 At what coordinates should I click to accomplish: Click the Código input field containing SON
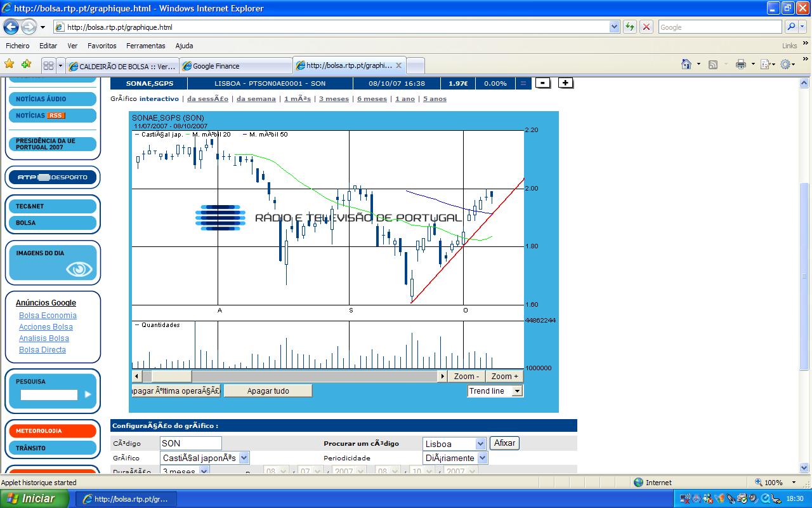tap(191, 443)
